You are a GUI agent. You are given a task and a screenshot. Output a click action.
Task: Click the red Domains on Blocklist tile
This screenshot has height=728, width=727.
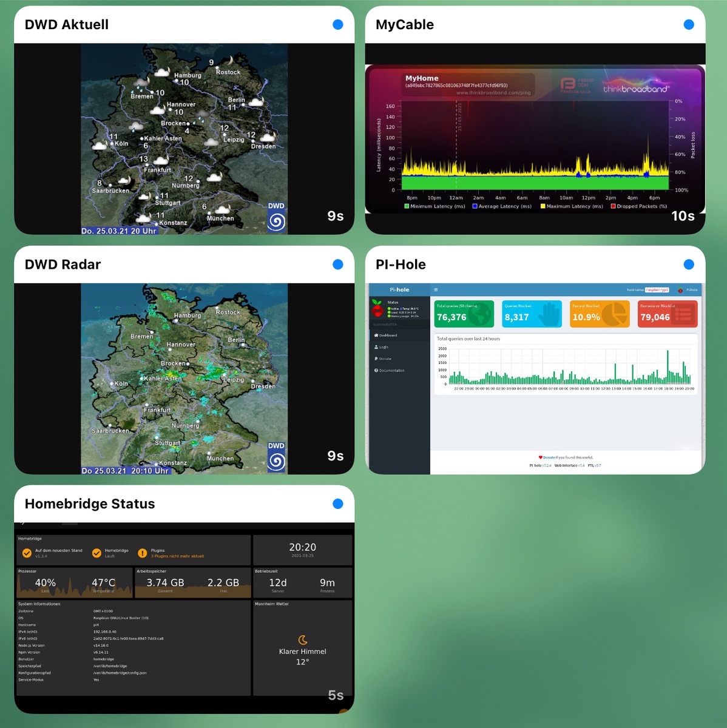[668, 314]
